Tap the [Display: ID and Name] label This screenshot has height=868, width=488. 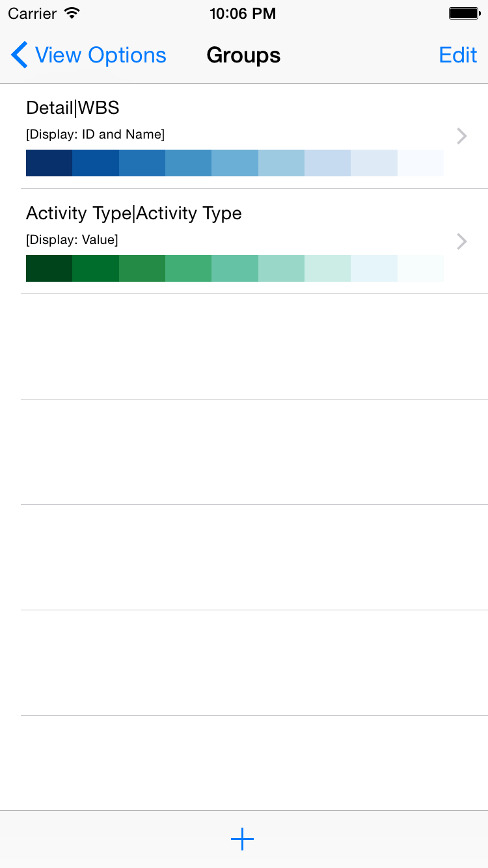pos(95,135)
